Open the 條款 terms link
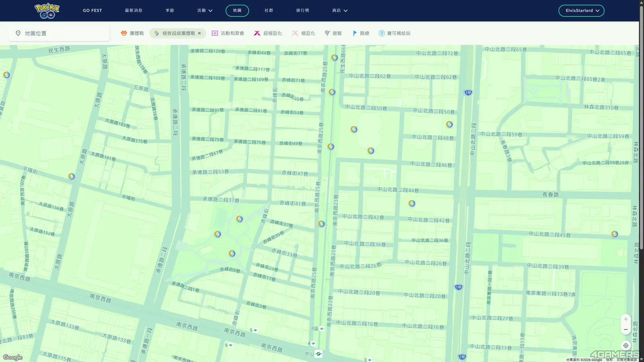This screenshot has height=362, width=644. click(x=609, y=360)
